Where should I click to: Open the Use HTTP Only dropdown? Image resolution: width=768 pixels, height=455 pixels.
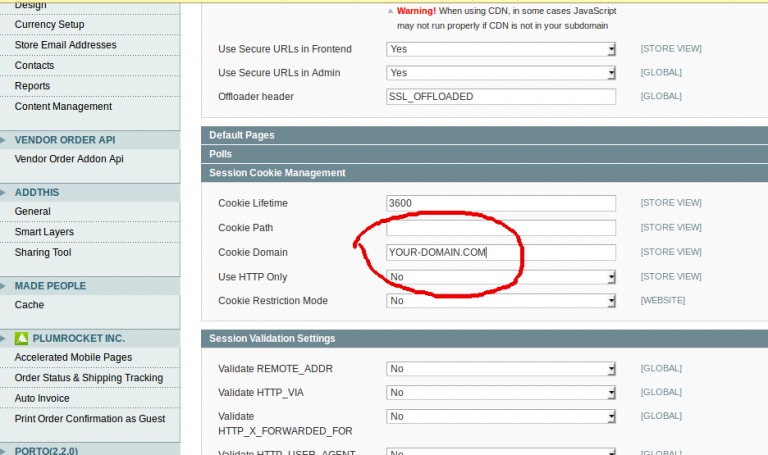(x=501, y=277)
